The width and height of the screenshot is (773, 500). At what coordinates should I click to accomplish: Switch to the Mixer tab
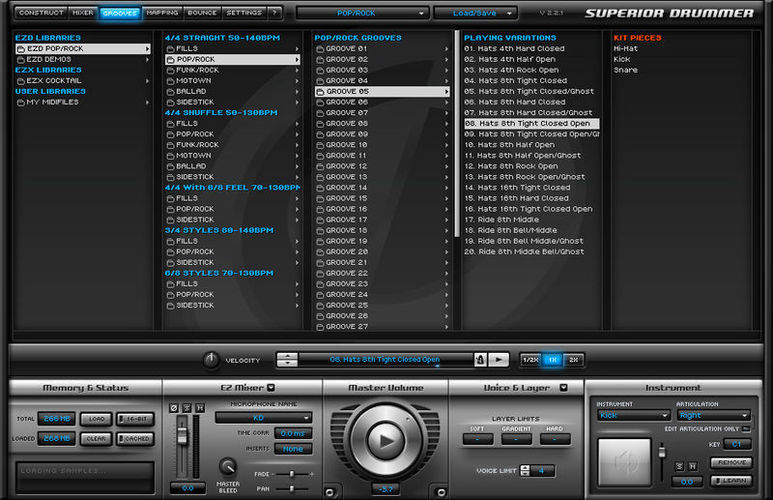pos(83,13)
